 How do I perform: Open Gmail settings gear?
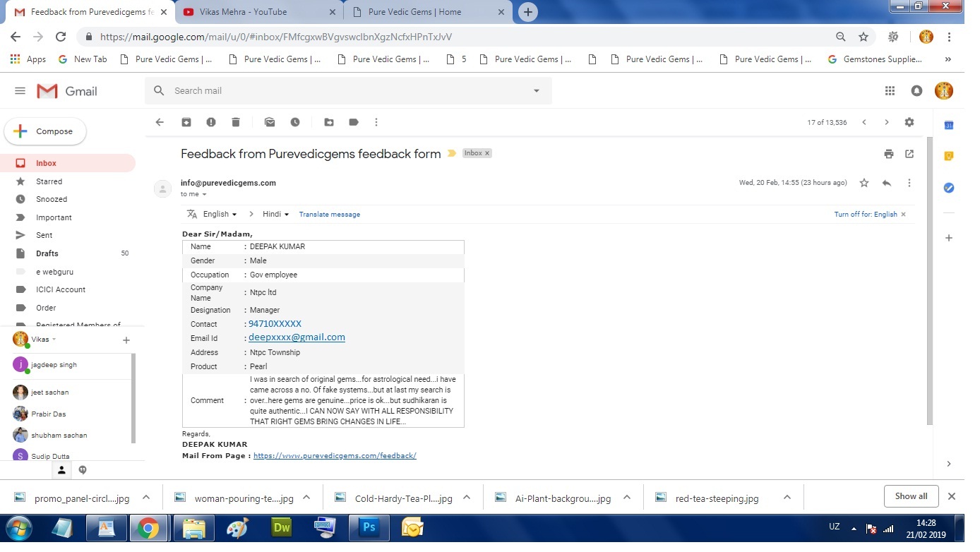point(909,122)
